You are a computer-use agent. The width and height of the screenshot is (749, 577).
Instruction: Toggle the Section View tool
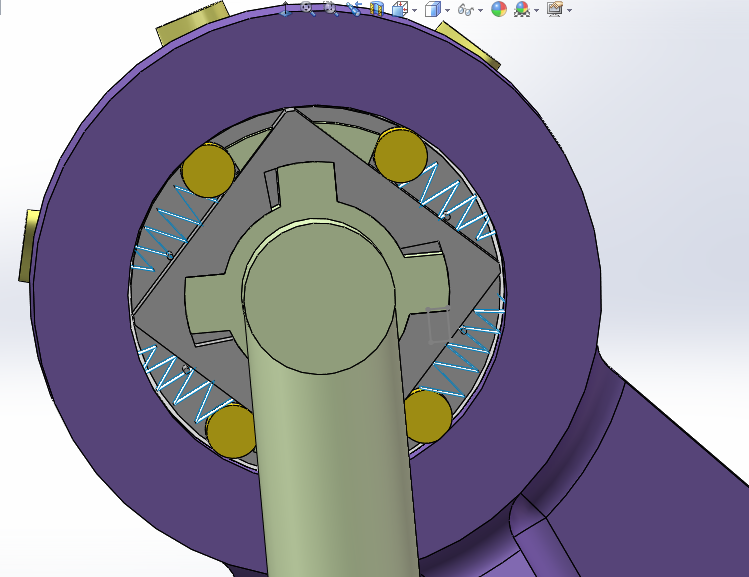[x=377, y=9]
